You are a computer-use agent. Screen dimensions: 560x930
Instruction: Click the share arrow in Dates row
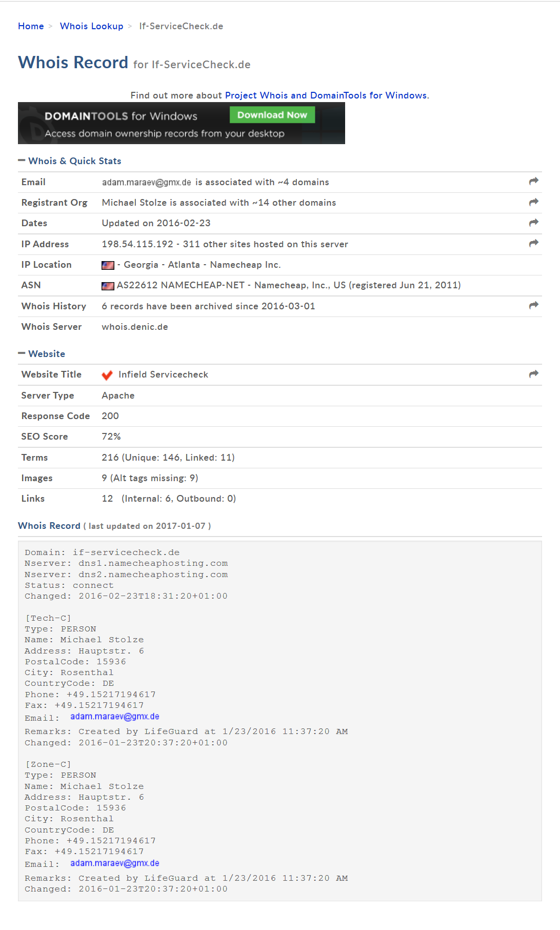click(x=534, y=223)
